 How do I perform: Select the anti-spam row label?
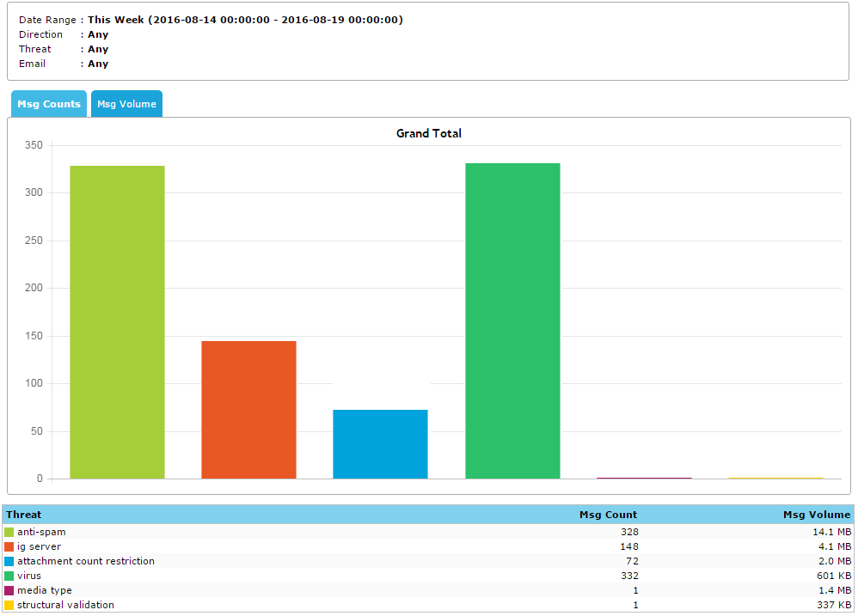(x=41, y=533)
